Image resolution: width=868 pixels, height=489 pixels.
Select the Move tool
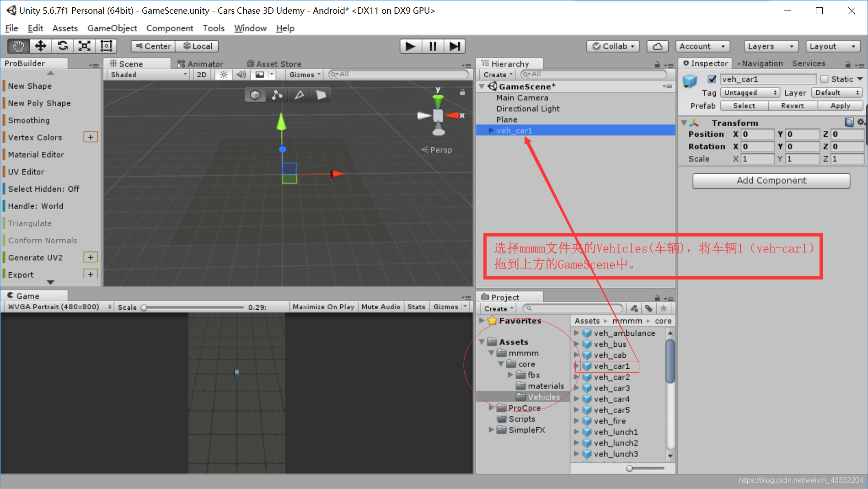(40, 46)
